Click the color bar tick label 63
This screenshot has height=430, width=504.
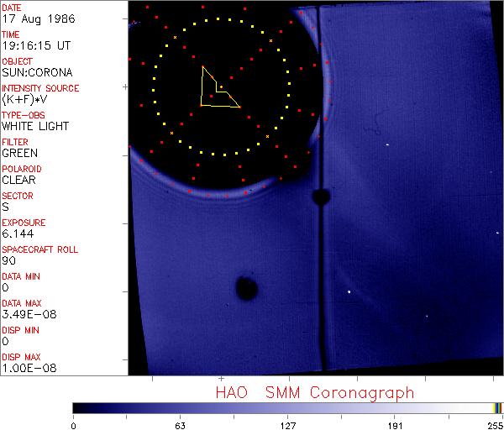pos(180,424)
